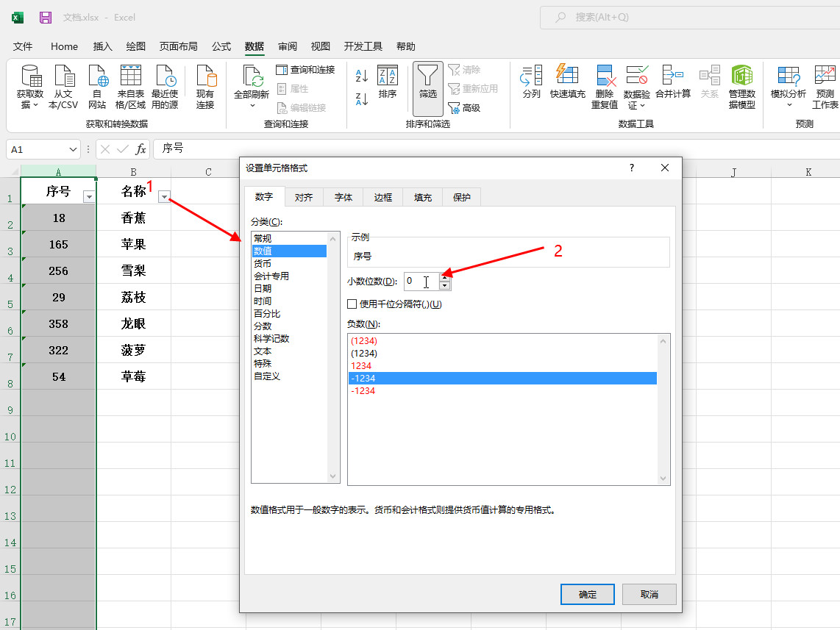Open the 文件 menu
Image resolution: width=840 pixels, height=630 pixels.
(23, 46)
